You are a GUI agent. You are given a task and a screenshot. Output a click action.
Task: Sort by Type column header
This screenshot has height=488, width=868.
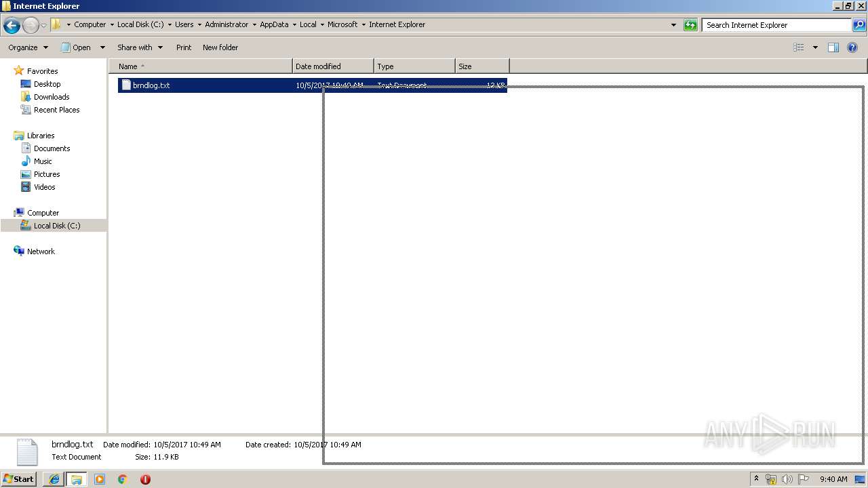(x=414, y=66)
